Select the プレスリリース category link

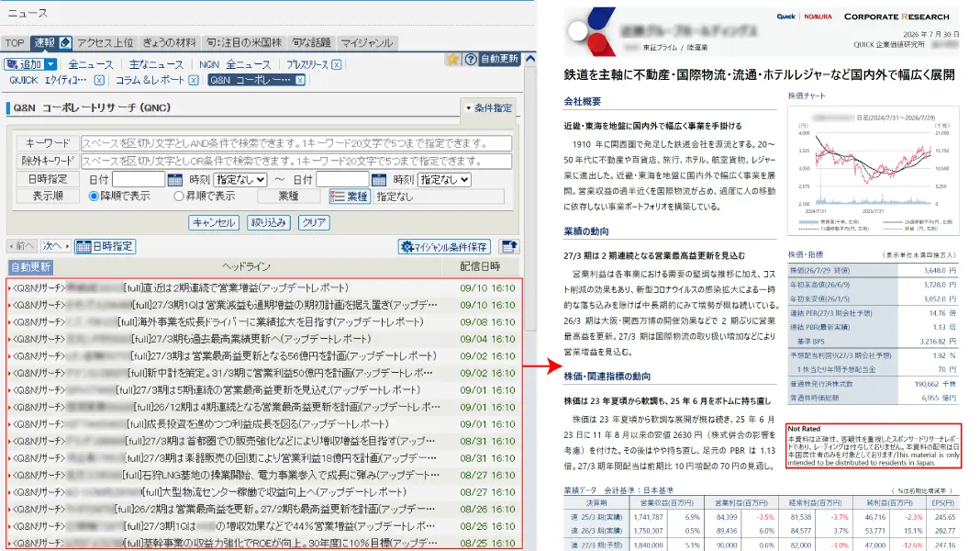306,64
